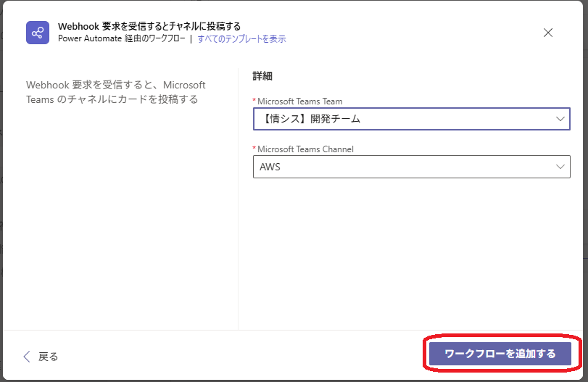Open the Microsoft Teams Channel AWS dropdown
Image resolution: width=588 pixels, height=382 pixels.
(x=411, y=167)
